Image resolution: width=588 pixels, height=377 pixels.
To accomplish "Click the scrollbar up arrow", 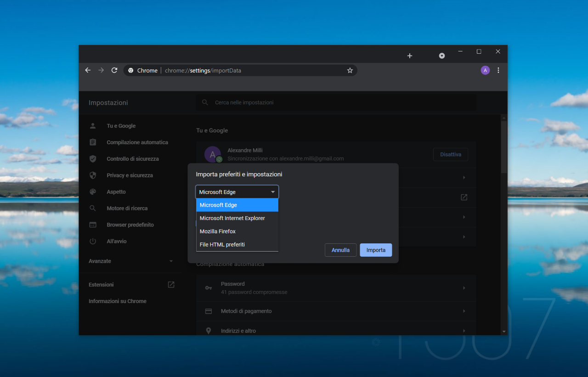I will (x=504, y=118).
